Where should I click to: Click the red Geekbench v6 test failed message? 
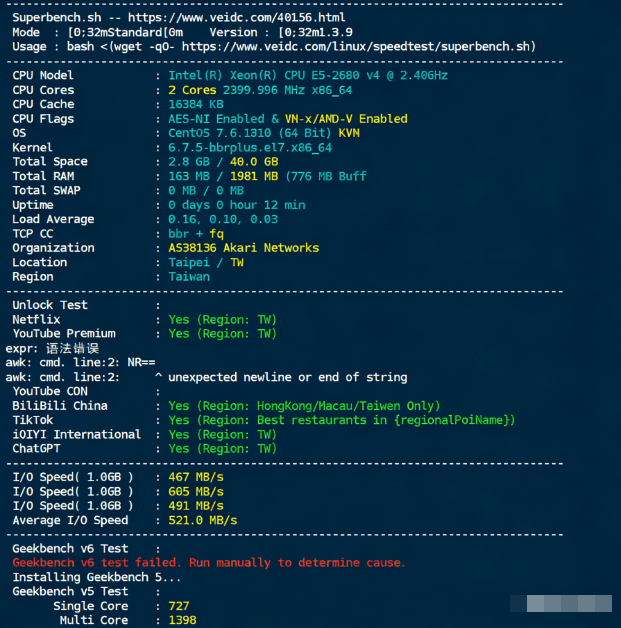click(209, 563)
